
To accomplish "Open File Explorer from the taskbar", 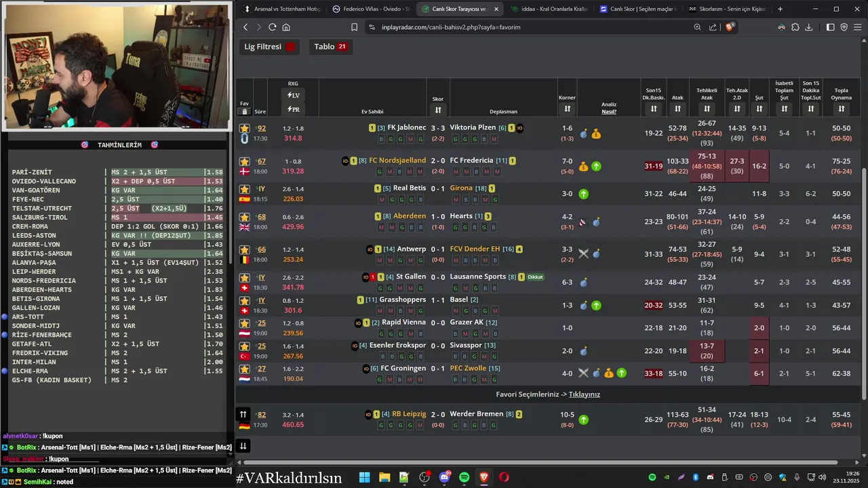I will click(x=384, y=477).
